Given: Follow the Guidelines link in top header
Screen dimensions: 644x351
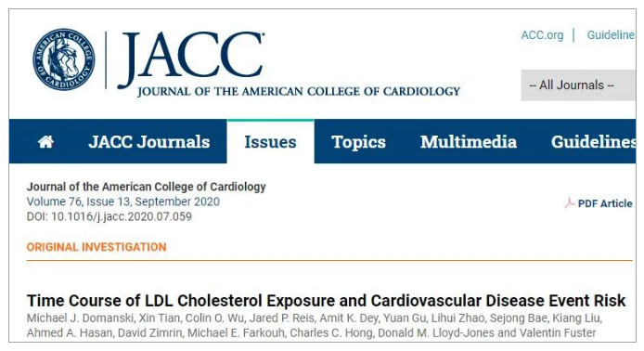Looking at the screenshot, I should click(x=611, y=35).
